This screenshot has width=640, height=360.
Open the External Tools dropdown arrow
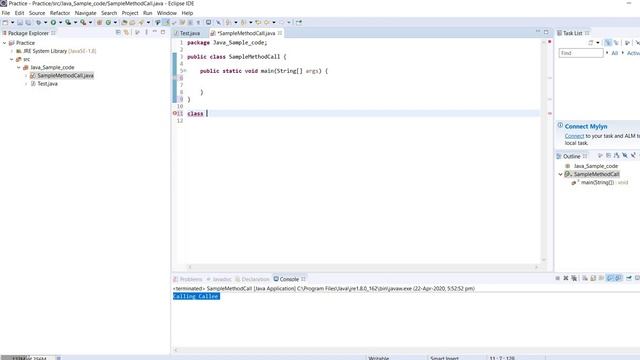[x=90, y=22]
